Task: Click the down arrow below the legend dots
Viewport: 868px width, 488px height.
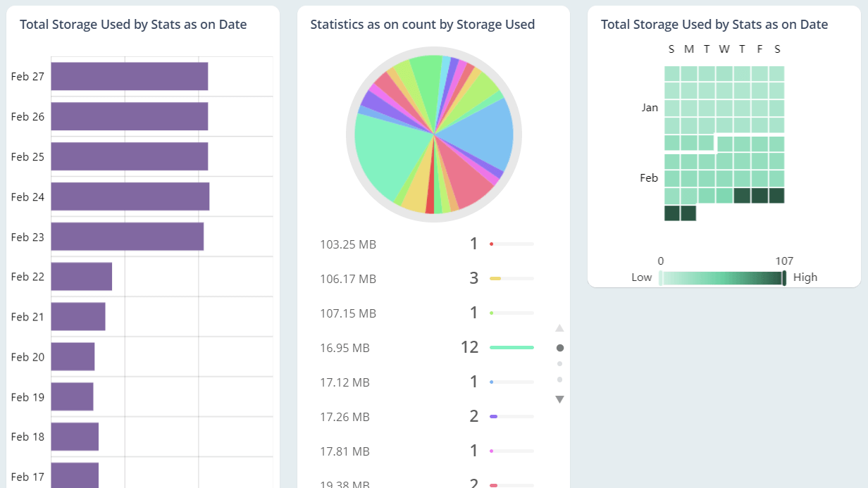Action: (x=559, y=399)
